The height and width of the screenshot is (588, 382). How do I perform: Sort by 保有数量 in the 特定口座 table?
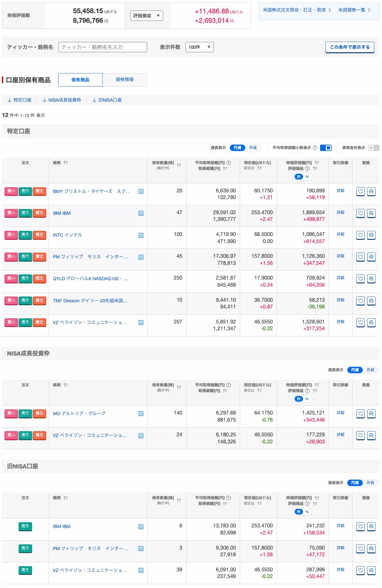[x=179, y=165]
